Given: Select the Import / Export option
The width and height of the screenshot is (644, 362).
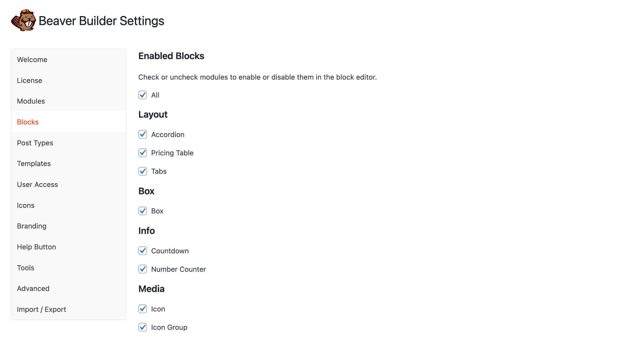Looking at the screenshot, I should [x=41, y=309].
